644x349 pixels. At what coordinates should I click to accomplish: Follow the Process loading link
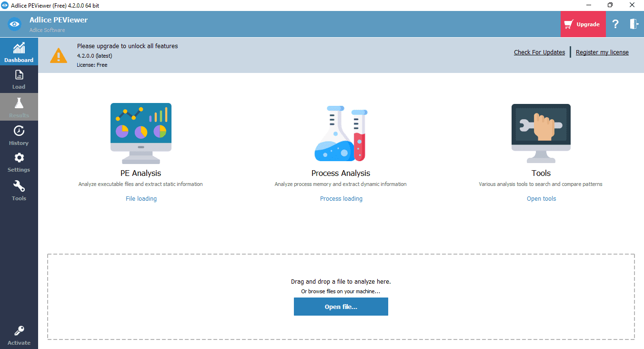click(341, 199)
